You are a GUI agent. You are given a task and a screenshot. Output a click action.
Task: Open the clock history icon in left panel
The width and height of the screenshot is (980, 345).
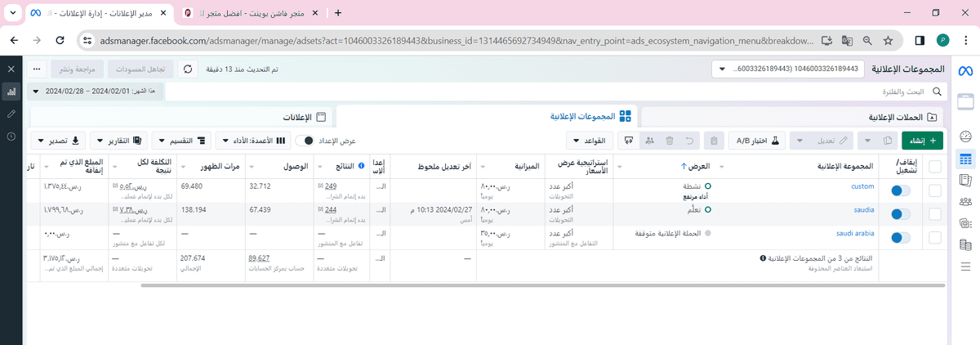pyautogui.click(x=11, y=137)
